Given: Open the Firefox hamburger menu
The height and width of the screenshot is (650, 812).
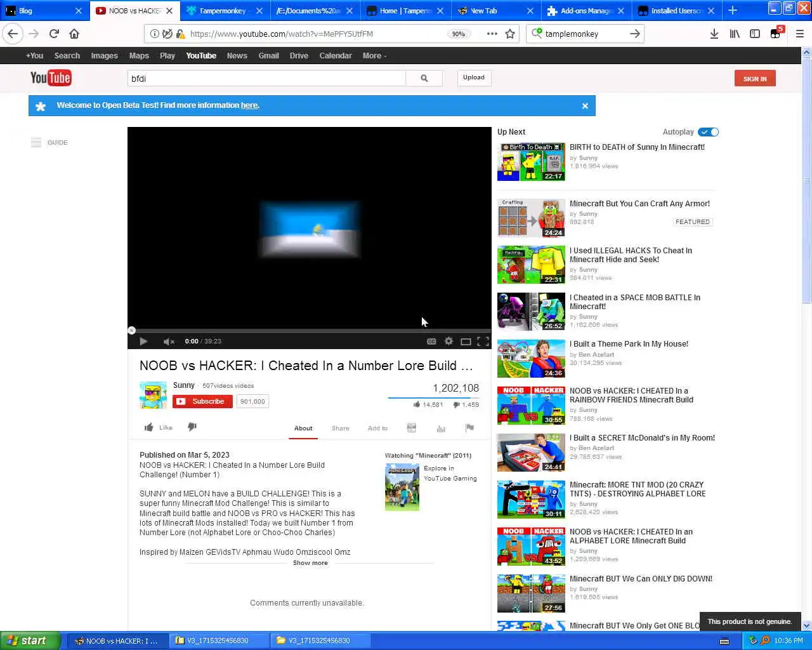Looking at the screenshot, I should (800, 34).
